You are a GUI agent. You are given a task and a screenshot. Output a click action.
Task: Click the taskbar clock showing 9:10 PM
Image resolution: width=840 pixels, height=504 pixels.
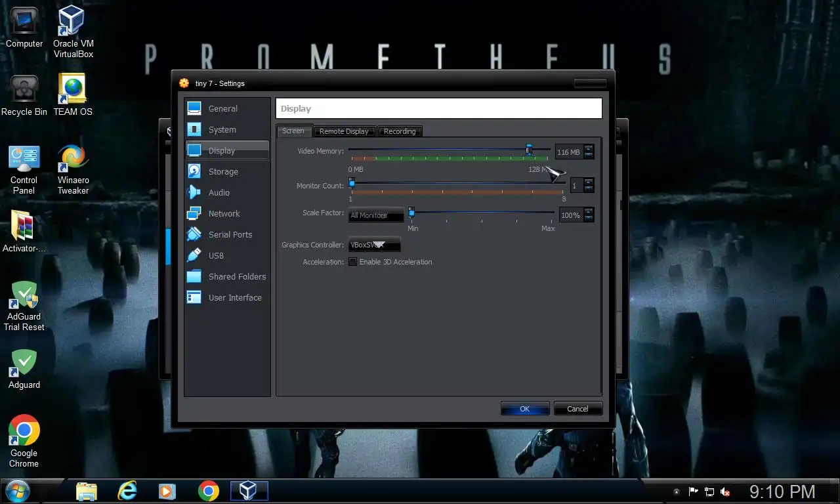pyautogui.click(x=783, y=492)
